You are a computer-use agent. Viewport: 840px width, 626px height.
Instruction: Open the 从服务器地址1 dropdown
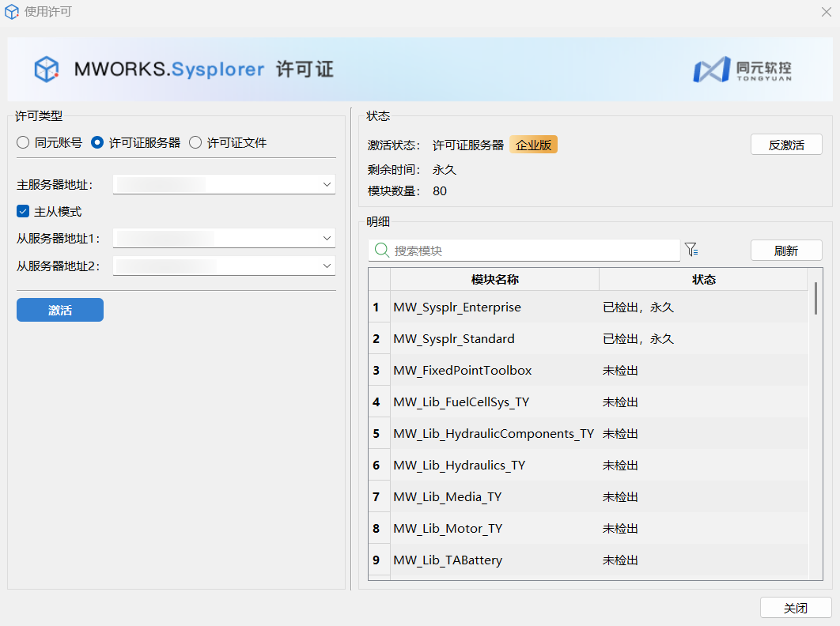327,238
